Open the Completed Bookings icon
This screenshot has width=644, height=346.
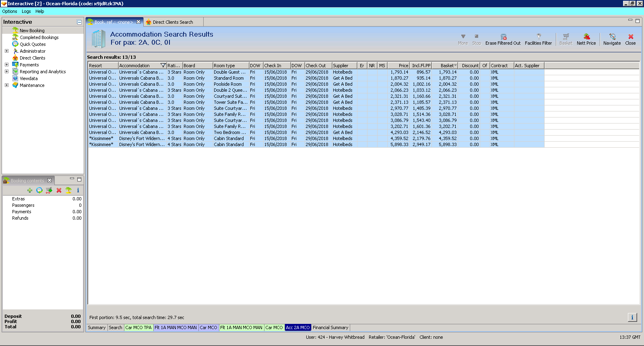coord(15,37)
